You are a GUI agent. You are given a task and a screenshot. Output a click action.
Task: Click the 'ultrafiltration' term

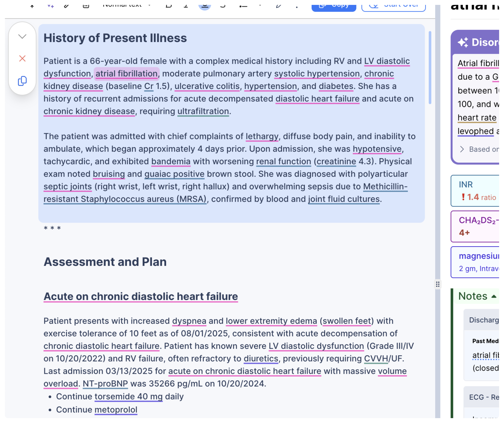pyautogui.click(x=203, y=111)
